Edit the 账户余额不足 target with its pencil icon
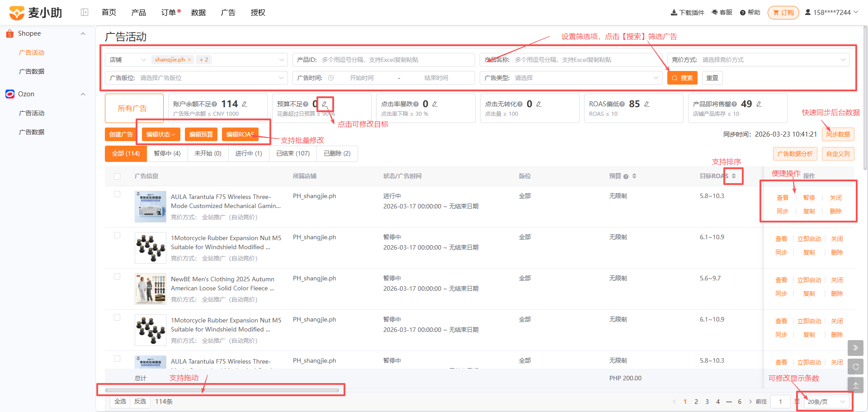Screen dimensions: 868x412 (245, 104)
